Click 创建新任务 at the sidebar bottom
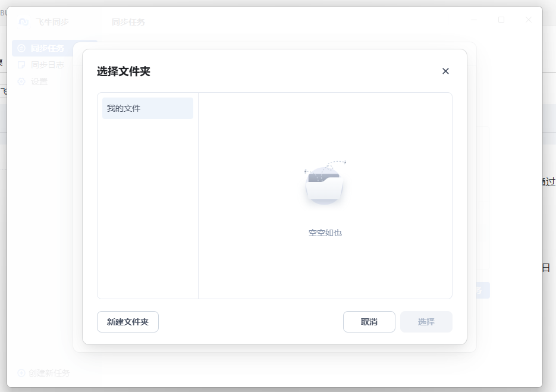Viewport: 556px width, 392px height. [x=44, y=373]
